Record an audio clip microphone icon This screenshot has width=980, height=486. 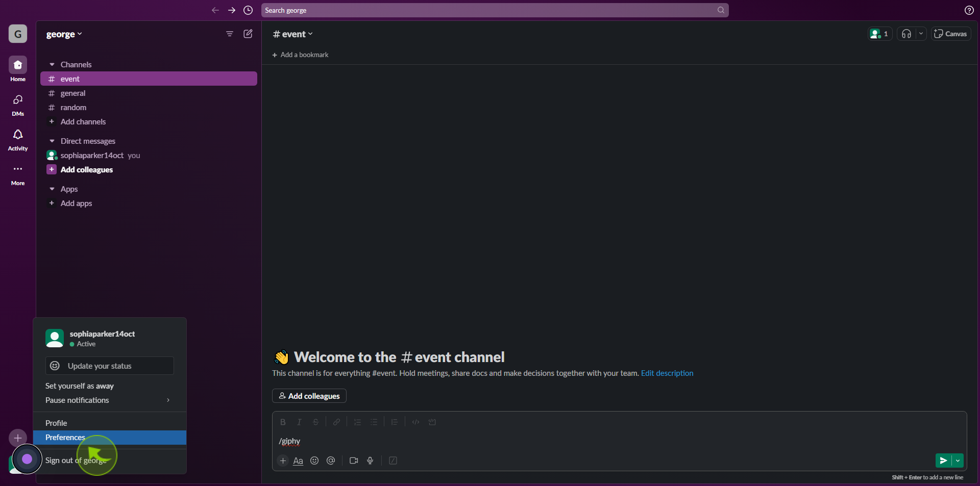click(x=370, y=461)
